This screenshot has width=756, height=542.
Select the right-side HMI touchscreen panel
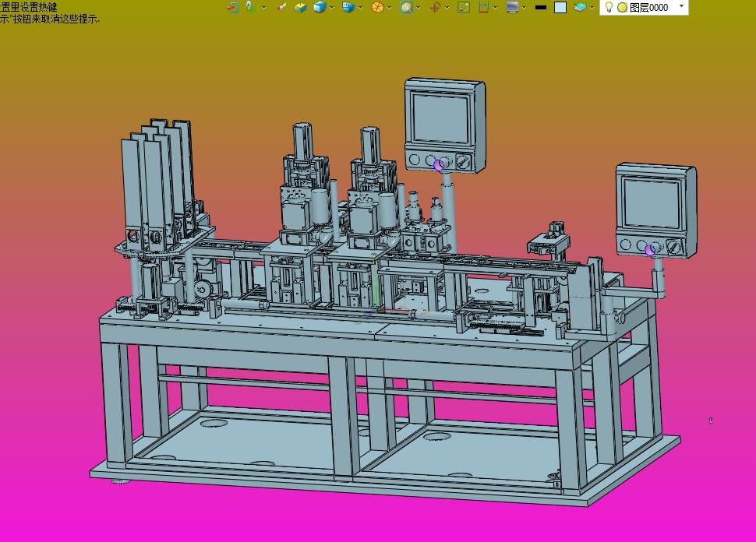(655, 210)
